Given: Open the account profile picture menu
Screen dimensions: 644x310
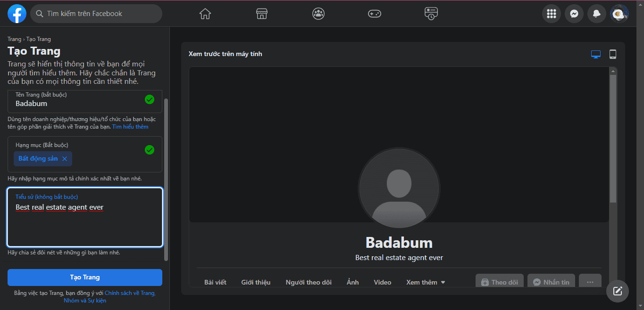Looking at the screenshot, I should pos(619,14).
